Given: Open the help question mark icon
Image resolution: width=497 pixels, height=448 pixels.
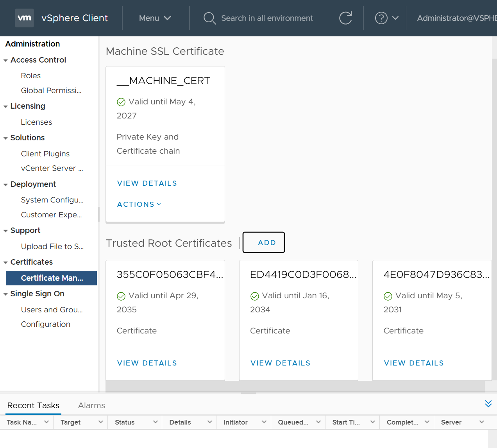Looking at the screenshot, I should click(381, 18).
